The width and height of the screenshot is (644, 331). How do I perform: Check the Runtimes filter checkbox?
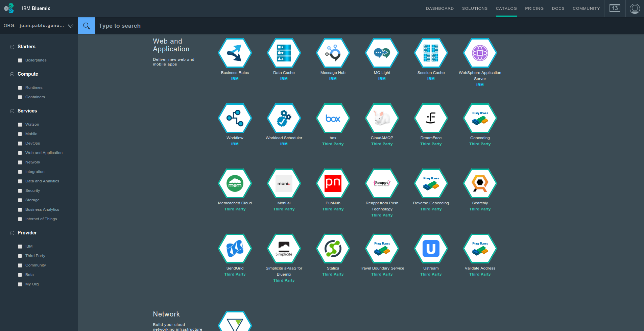[x=20, y=88]
